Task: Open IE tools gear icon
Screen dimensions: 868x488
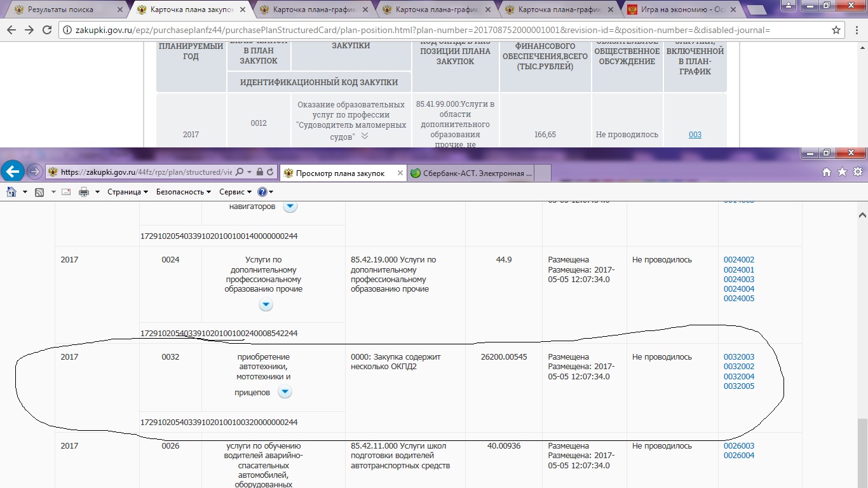Action: click(x=857, y=172)
